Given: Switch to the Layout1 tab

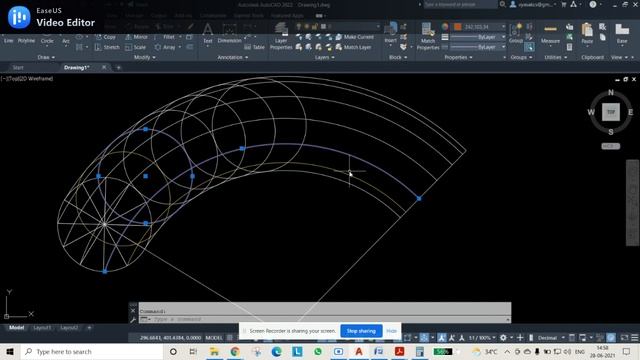Looking at the screenshot, I should (x=42, y=328).
